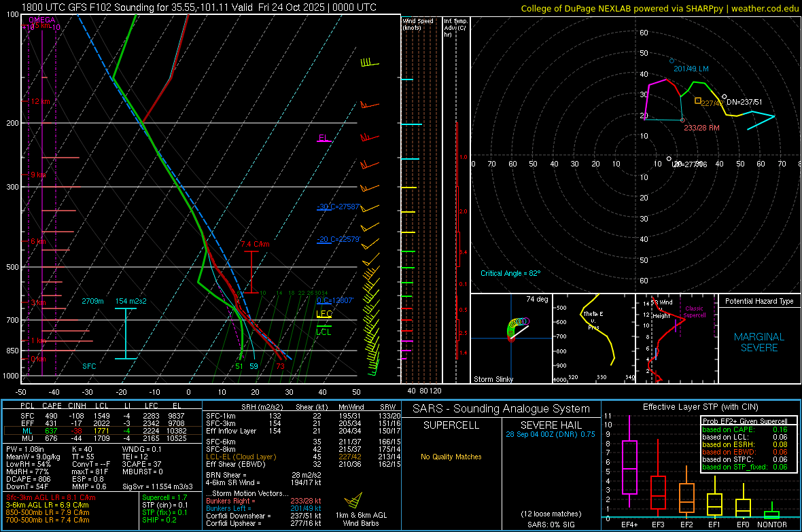Image resolution: width=802 pixels, height=532 pixels.
Task: Click the surface temperature value 73
Action: (280, 366)
